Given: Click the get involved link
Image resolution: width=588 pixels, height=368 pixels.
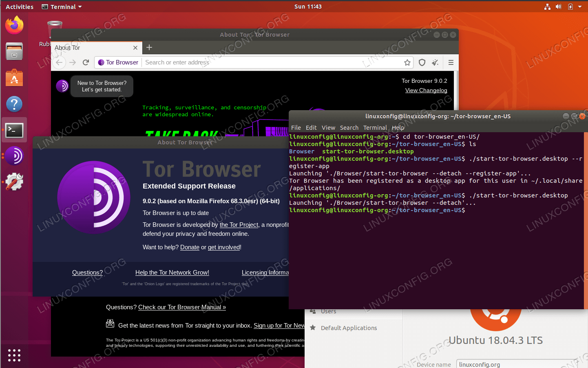Looking at the screenshot, I should pos(224,247).
